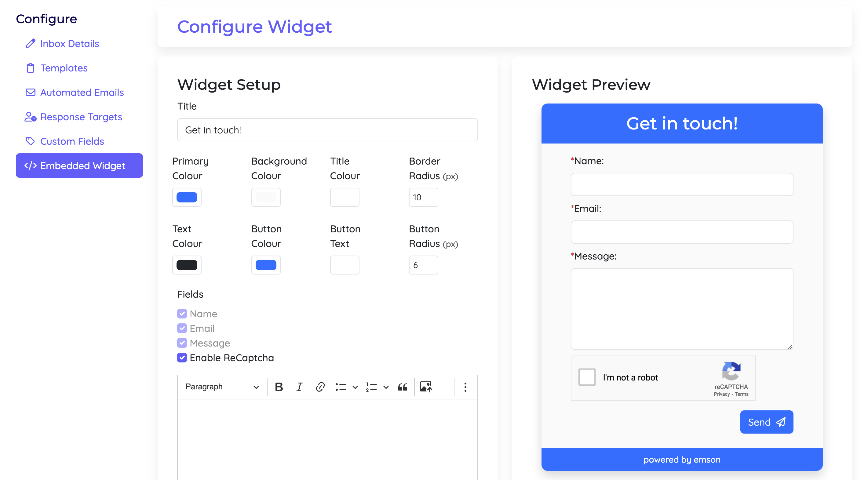The height and width of the screenshot is (480, 868).
Task: Toggle the Name field checkbox
Action: pos(182,314)
